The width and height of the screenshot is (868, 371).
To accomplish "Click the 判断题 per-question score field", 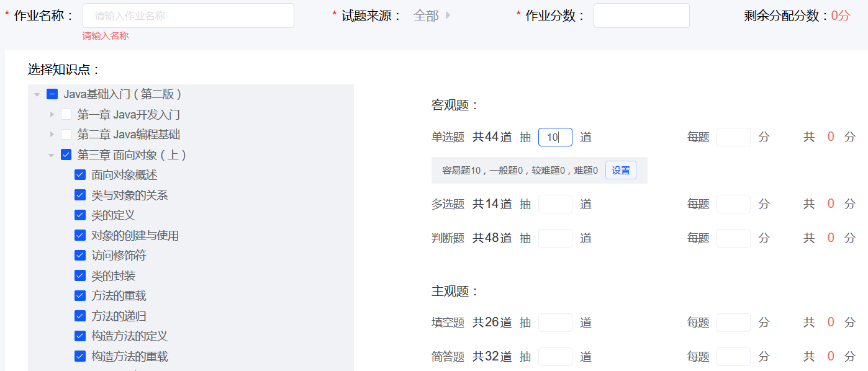I will [733, 238].
